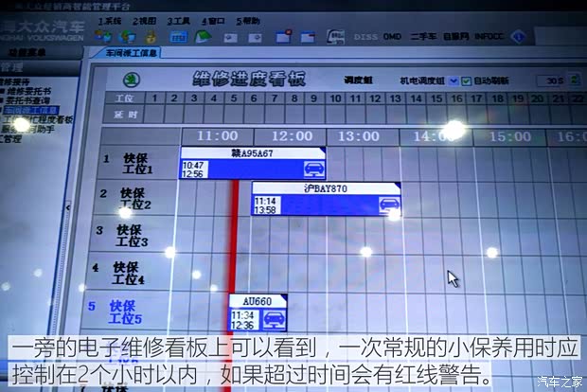The height and width of the screenshot is (392, 587).
Task: Open the 自服网 toolbar link
Action: [x=455, y=37]
